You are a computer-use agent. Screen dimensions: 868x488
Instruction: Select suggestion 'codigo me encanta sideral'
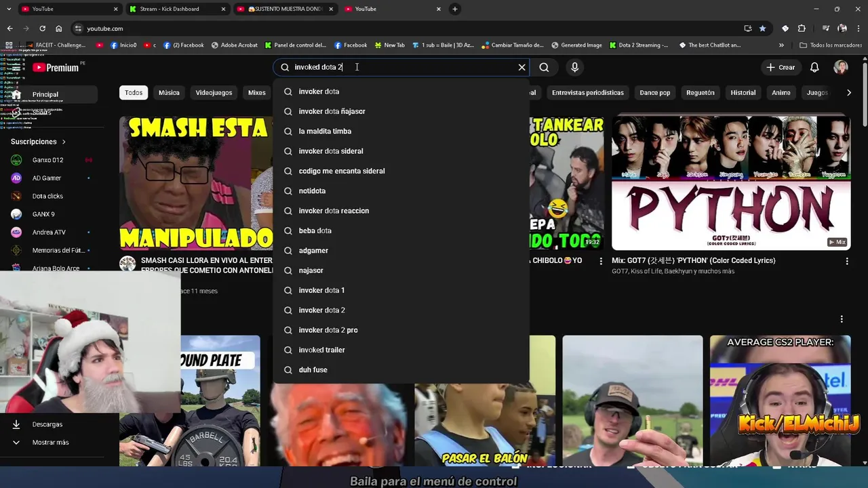tap(401, 171)
